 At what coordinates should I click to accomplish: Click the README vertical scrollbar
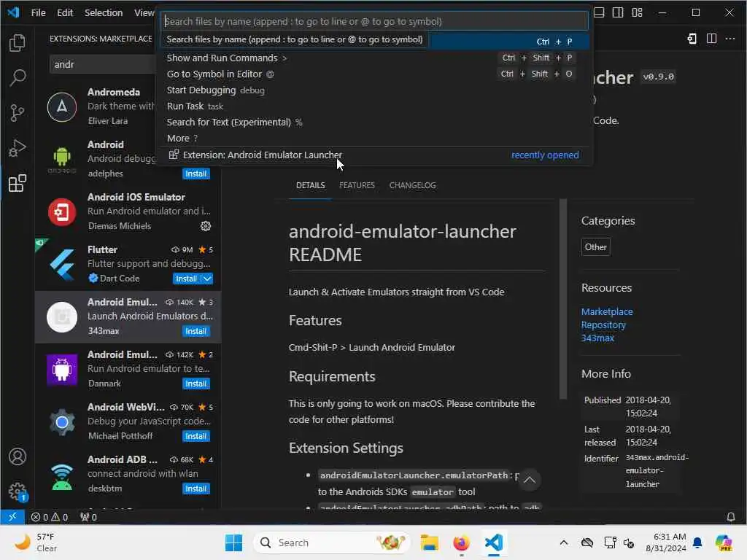[x=562, y=299]
